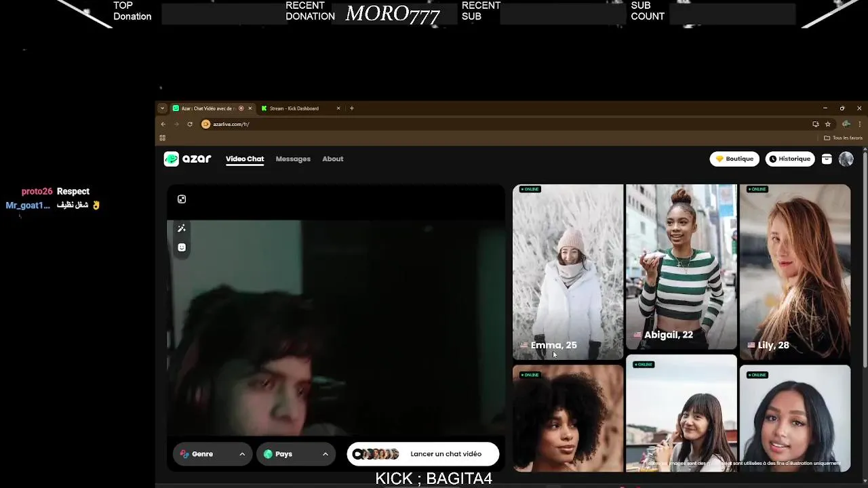Screen dimensions: 868x488
Task: Open the profile avatar menu
Action: click(846, 159)
